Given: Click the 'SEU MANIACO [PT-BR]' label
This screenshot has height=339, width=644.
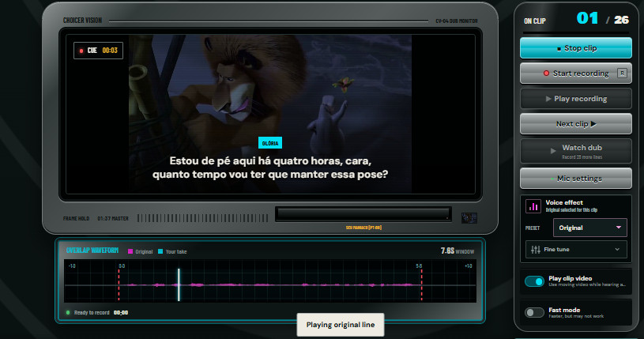Looking at the screenshot, I should [363, 228].
